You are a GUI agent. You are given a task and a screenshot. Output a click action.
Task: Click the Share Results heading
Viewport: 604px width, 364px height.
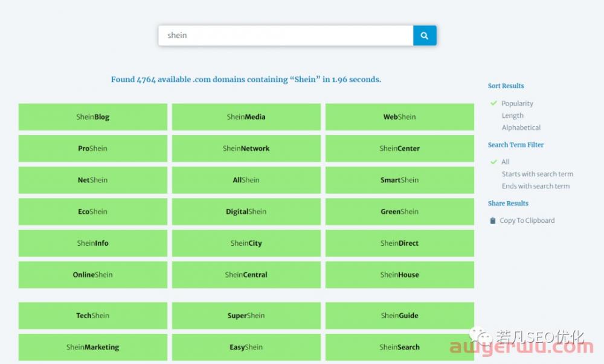508,203
